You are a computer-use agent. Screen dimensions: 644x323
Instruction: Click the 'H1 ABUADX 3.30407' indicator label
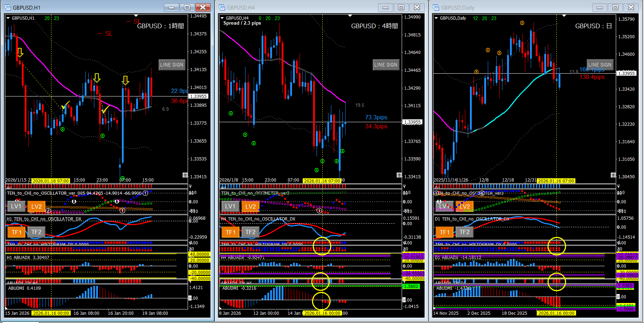[28, 257]
